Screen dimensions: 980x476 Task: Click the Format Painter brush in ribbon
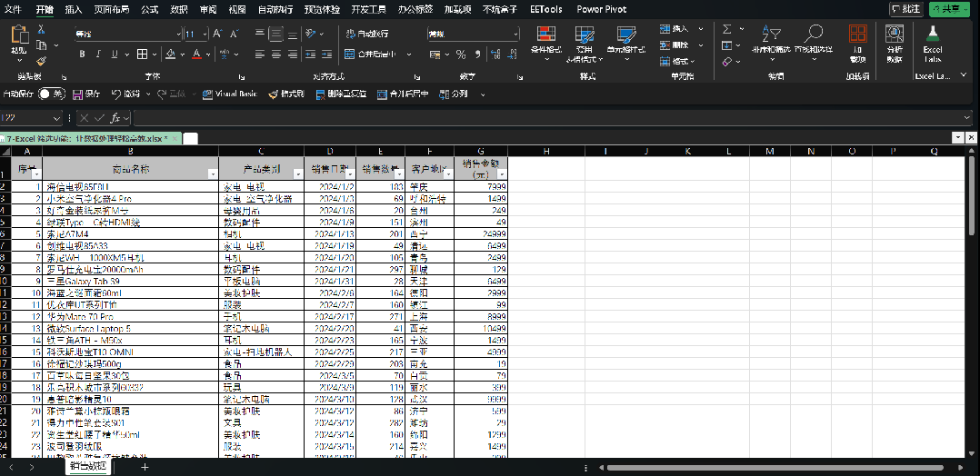pos(41,61)
